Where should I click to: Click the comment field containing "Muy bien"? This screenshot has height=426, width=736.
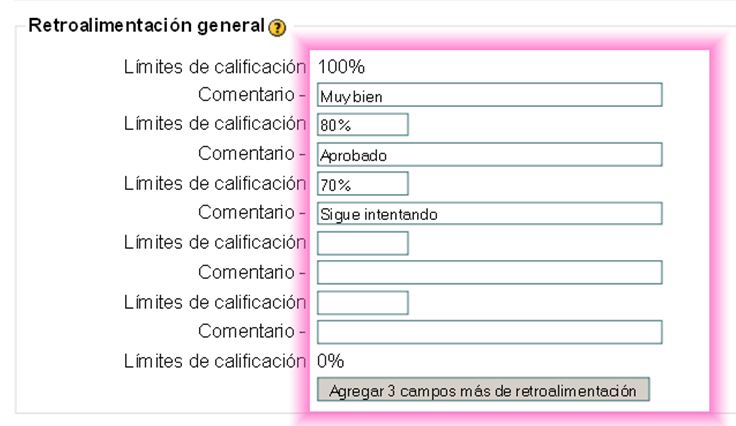click(x=489, y=95)
